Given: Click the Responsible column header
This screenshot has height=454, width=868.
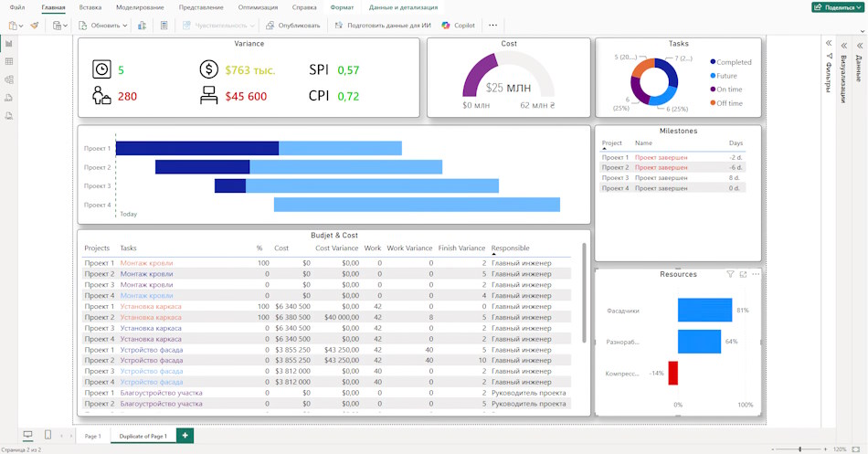Looking at the screenshot, I should [511, 248].
